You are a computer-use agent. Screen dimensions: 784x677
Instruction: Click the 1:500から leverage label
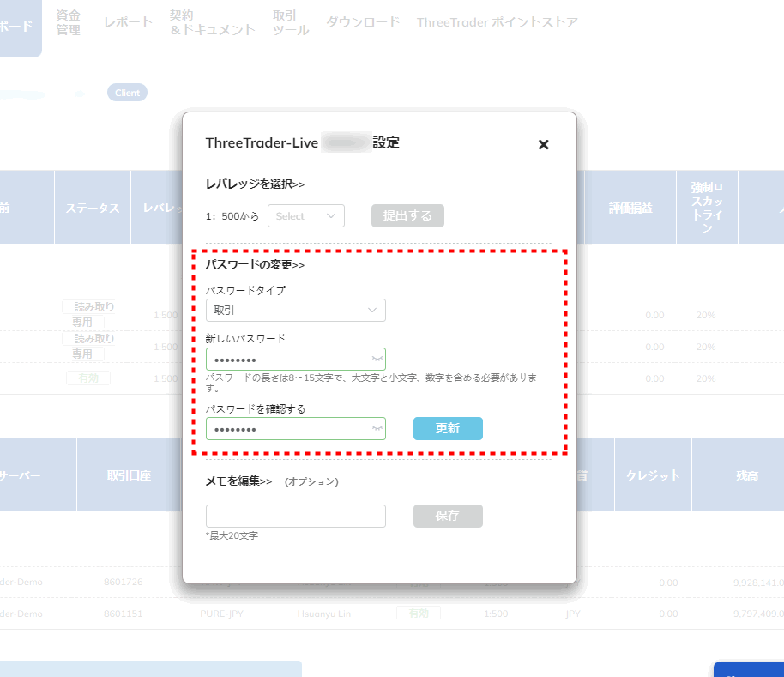tap(232, 216)
